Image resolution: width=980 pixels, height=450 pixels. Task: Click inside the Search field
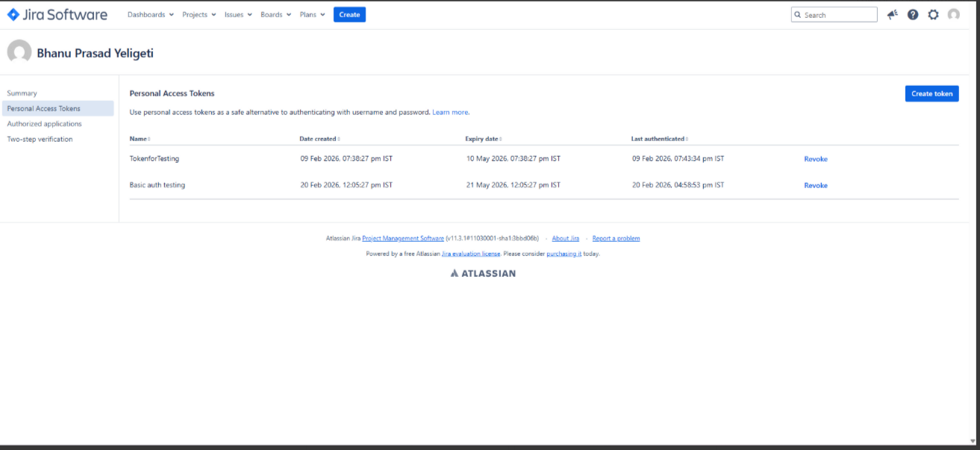(838, 15)
